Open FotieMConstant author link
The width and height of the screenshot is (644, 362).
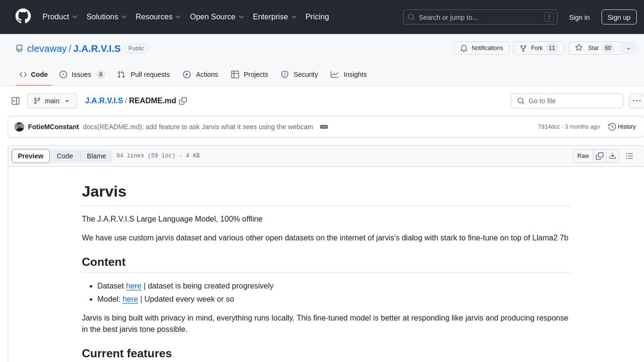tap(54, 127)
